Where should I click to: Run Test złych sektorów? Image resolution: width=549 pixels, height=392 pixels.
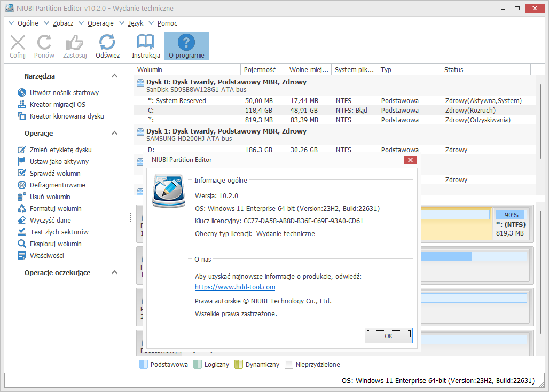pyautogui.click(x=53, y=232)
